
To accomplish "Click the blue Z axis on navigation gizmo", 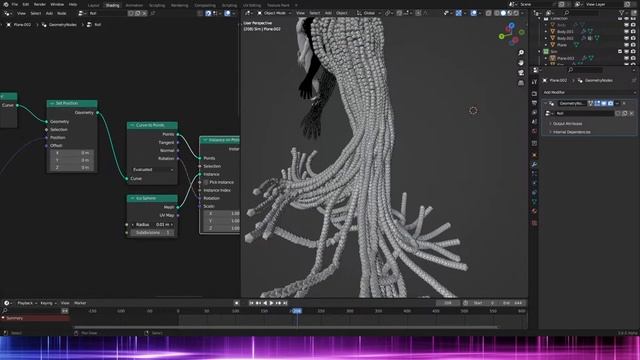I will coord(511,26).
